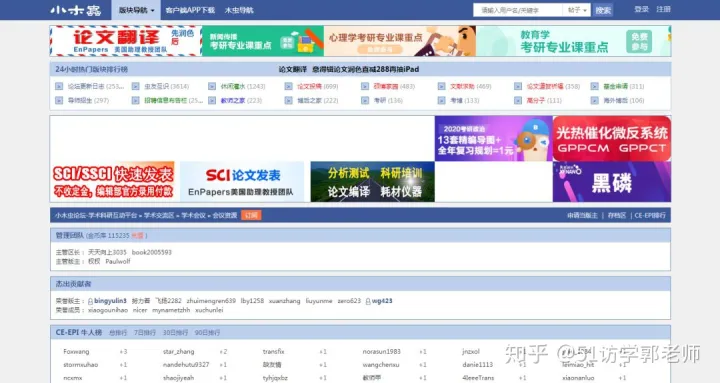The image size is (720, 383).
Task: Click the icon beside 博后之家
Action: pos(288,100)
